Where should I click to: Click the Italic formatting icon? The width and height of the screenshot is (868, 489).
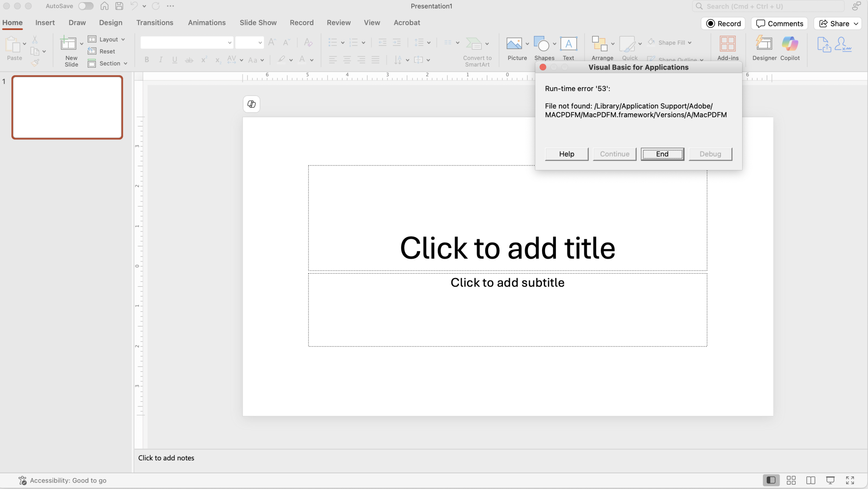coord(161,60)
